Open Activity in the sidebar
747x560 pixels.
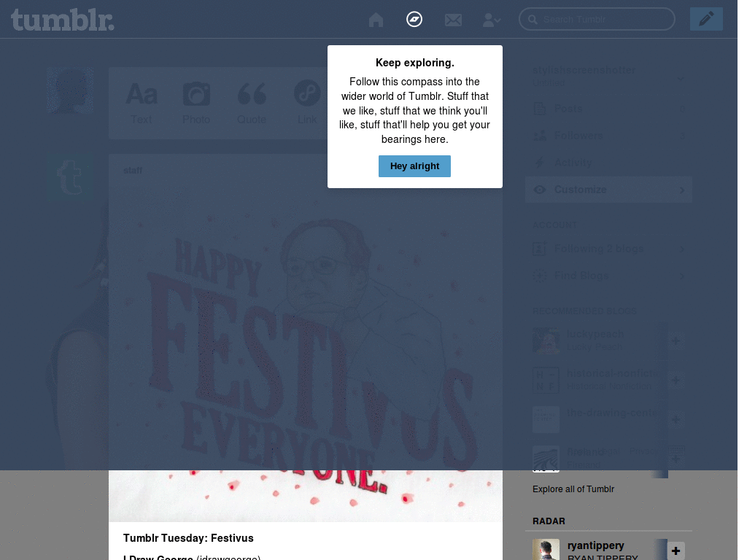(608, 163)
